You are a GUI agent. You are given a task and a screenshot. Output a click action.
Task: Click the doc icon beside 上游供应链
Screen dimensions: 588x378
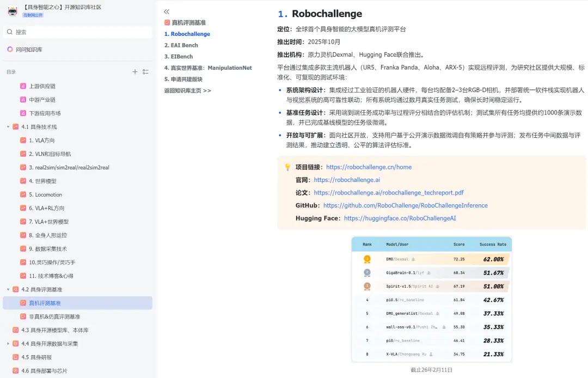[23, 86]
